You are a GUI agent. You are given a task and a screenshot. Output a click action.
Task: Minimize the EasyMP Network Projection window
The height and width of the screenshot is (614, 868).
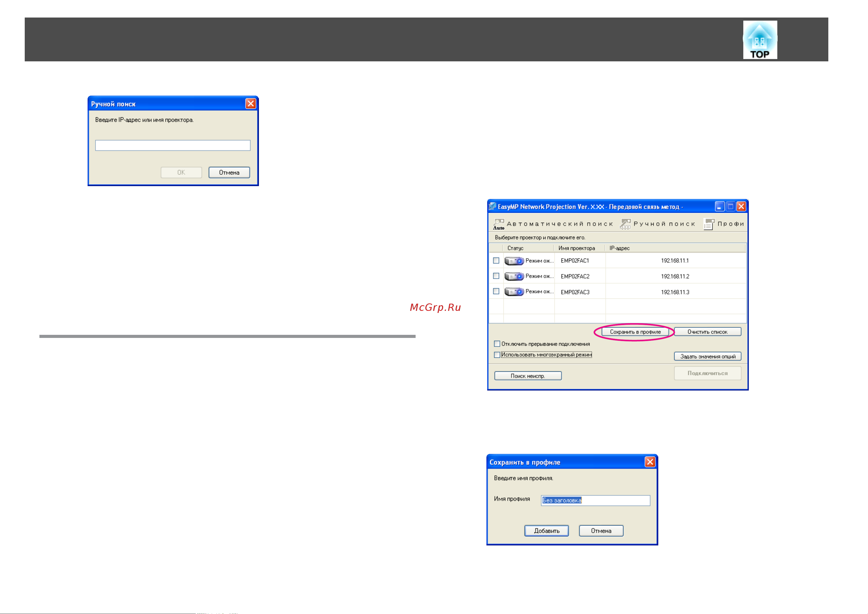[720, 206]
